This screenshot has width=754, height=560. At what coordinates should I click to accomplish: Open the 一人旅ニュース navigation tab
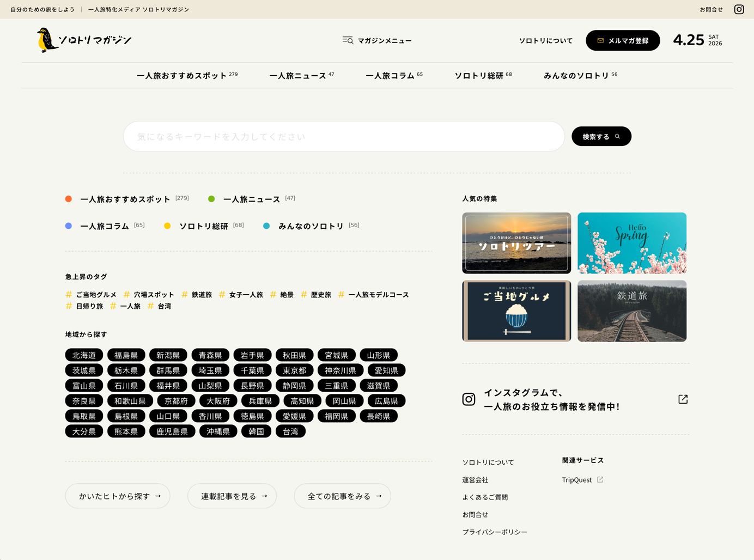(x=301, y=76)
